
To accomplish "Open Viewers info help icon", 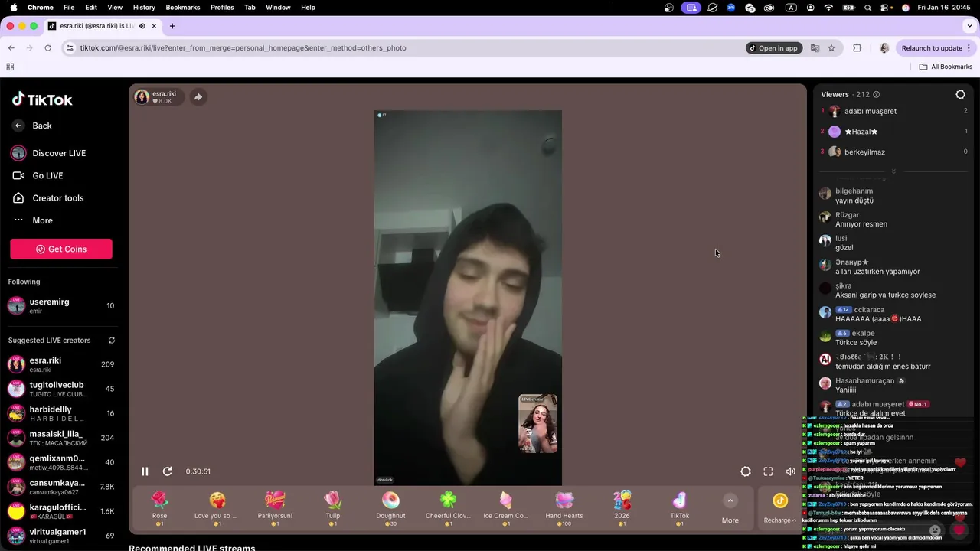I will (877, 95).
